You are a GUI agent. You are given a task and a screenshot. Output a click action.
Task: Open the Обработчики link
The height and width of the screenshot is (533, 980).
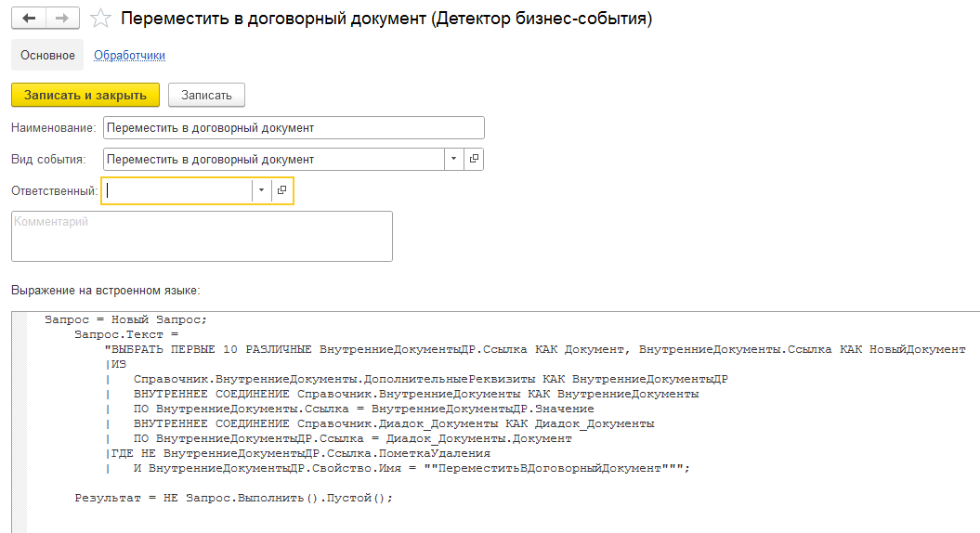tap(129, 55)
